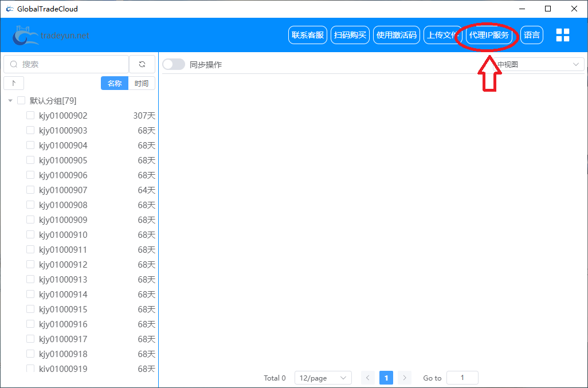Collapse the 默认分组 tree group

(x=10, y=101)
